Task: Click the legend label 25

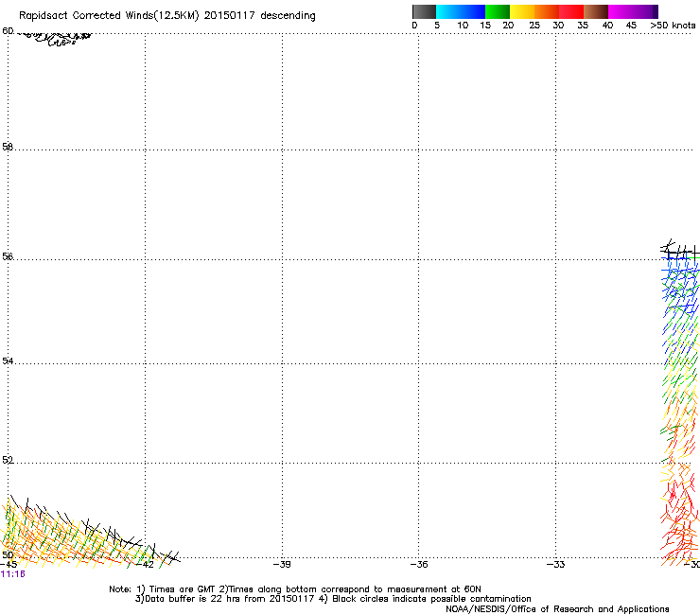Action: (x=534, y=26)
